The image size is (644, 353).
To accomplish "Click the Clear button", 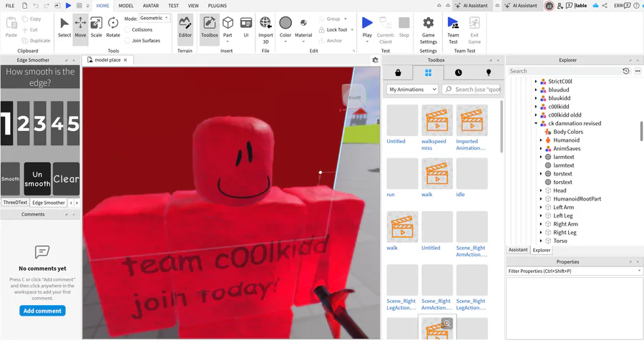I will click(66, 179).
